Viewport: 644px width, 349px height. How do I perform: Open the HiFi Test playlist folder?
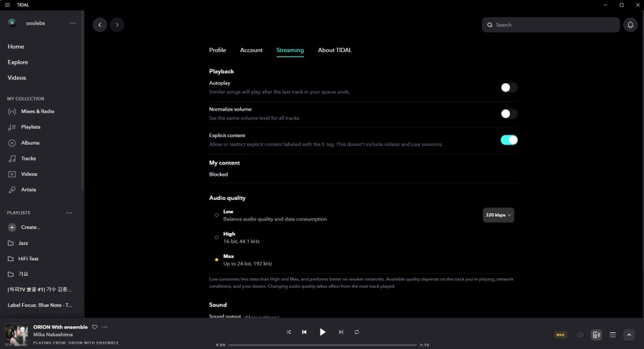coord(23,259)
